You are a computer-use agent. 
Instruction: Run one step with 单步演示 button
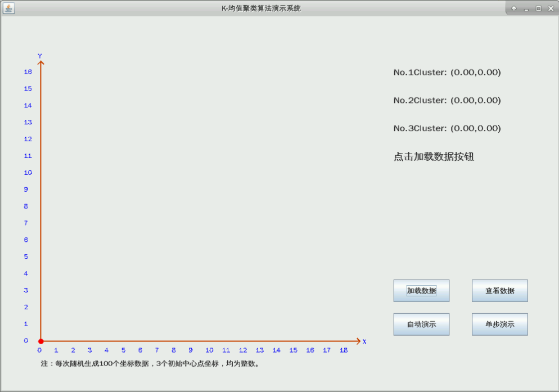coord(499,325)
